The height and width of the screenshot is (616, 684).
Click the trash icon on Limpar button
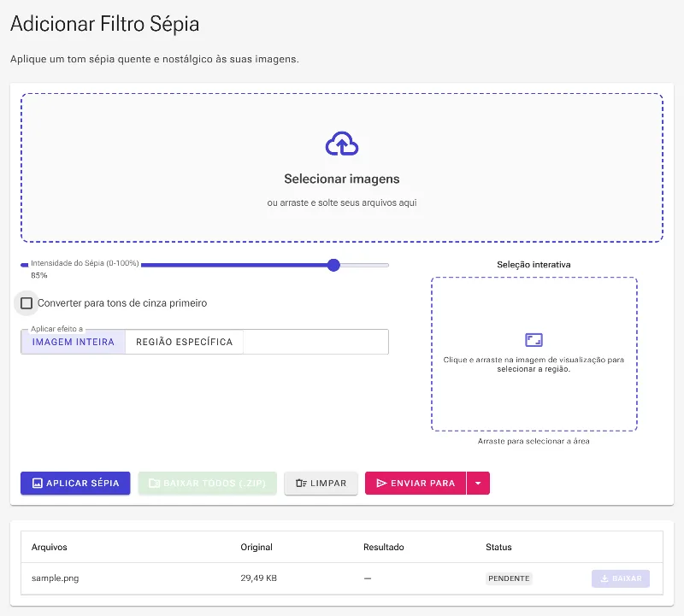(x=301, y=483)
